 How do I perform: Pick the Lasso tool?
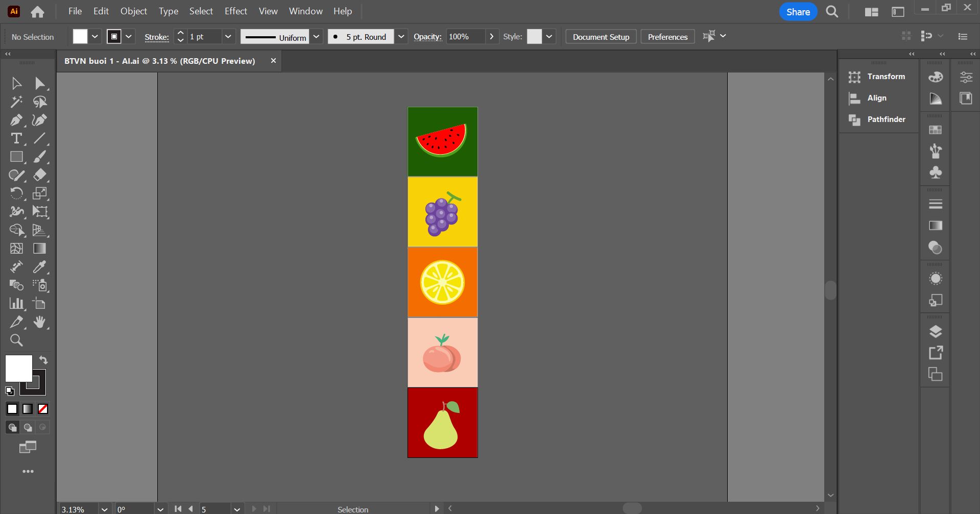tap(40, 102)
